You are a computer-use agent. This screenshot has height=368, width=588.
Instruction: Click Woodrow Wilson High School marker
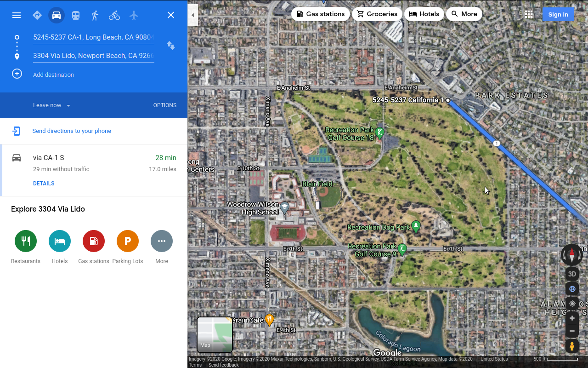(285, 208)
